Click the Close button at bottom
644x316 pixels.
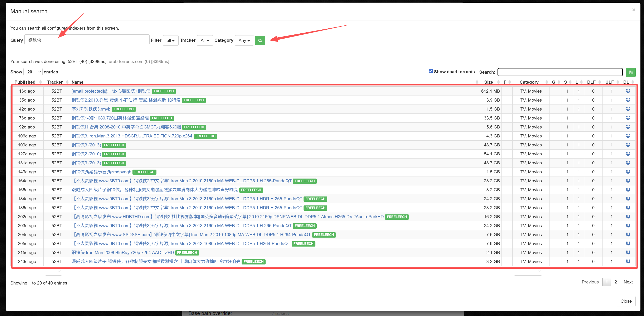pos(626,301)
